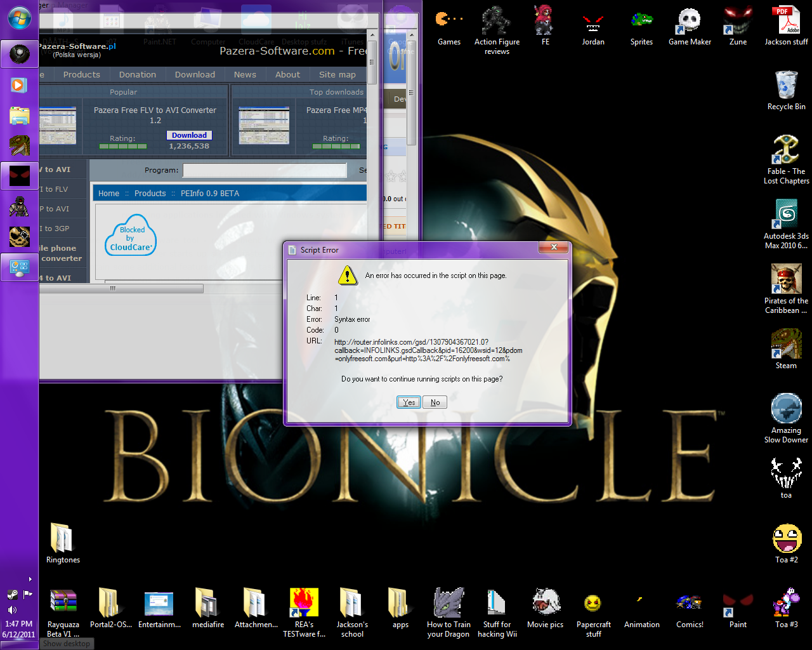Open the Ringtones folder
812x650 pixels.
click(x=63, y=544)
